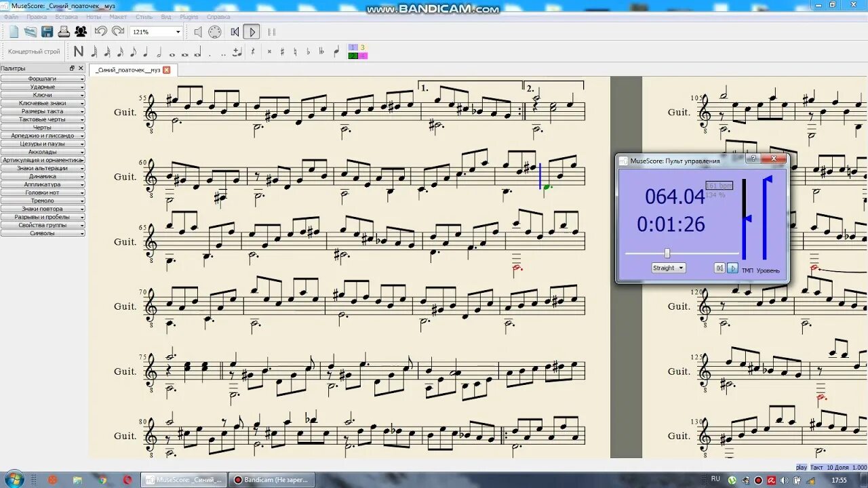Image resolution: width=868 pixels, height=488 pixels.
Task: Toggle sound on/off speaker icon
Action: click(x=198, y=32)
